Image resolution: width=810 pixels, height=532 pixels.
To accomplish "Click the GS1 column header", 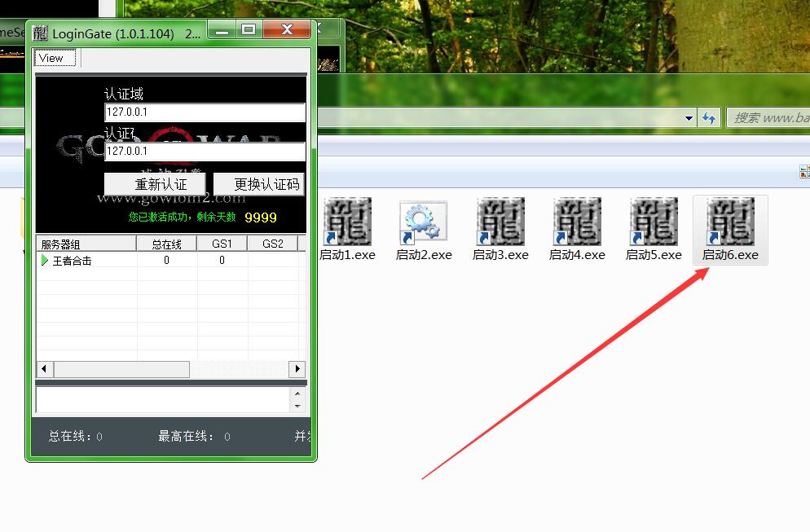I will (x=222, y=244).
